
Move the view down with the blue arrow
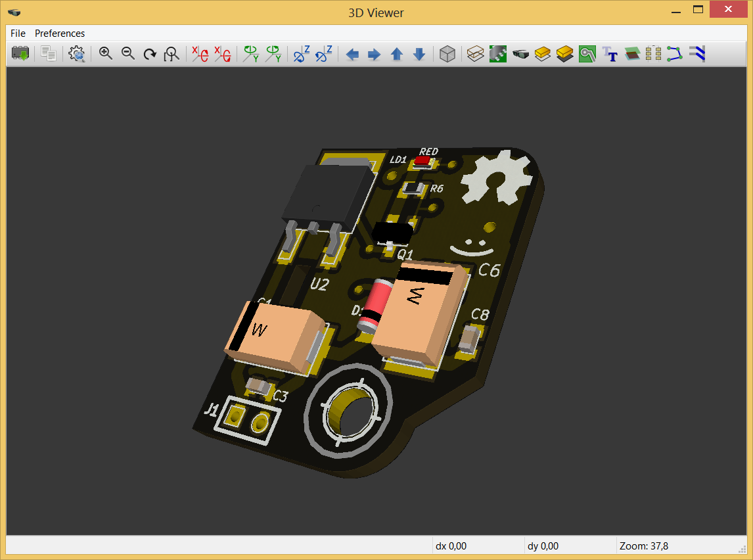419,54
